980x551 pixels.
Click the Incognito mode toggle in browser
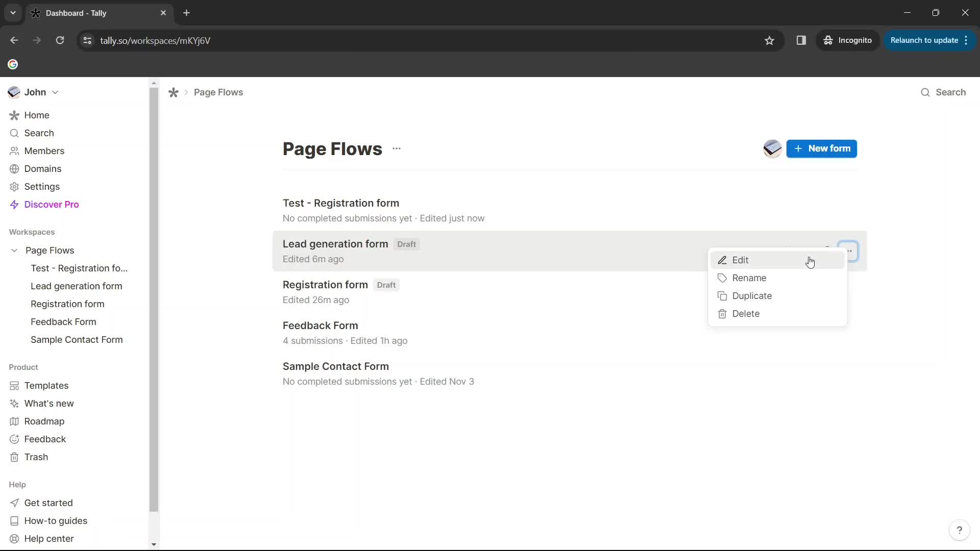[x=850, y=40]
